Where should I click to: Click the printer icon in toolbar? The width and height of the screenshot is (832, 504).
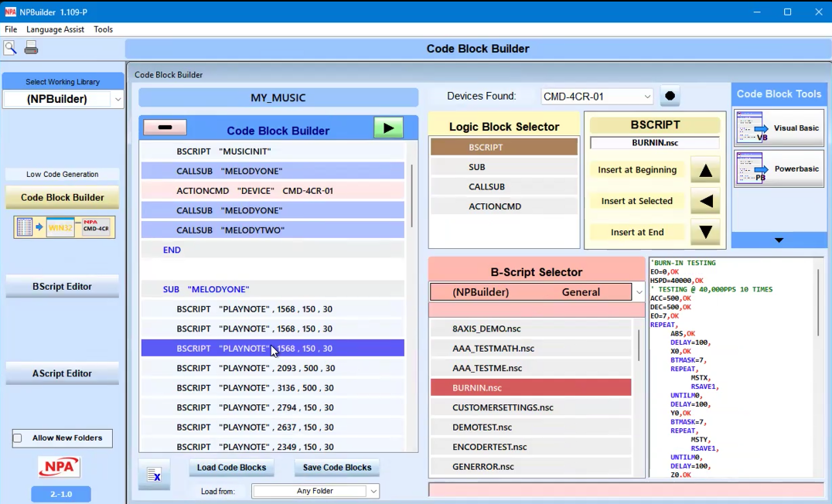click(31, 48)
